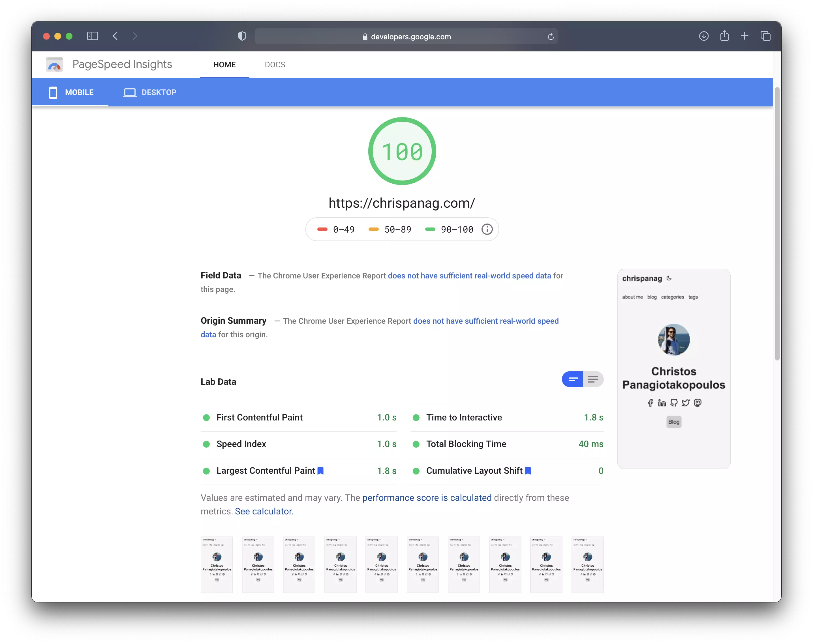Image resolution: width=813 pixels, height=644 pixels.
Task: Bookmark toggle on Cumulative Layout Shift
Action: 528,471
